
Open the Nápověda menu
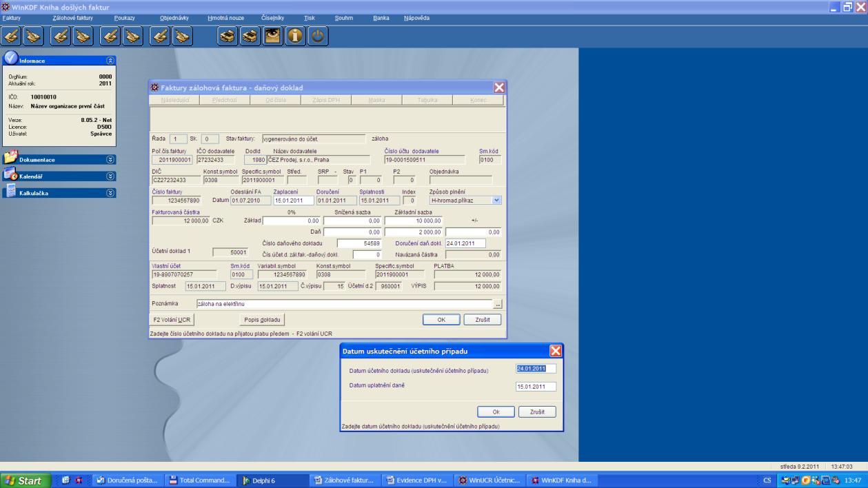click(x=416, y=17)
